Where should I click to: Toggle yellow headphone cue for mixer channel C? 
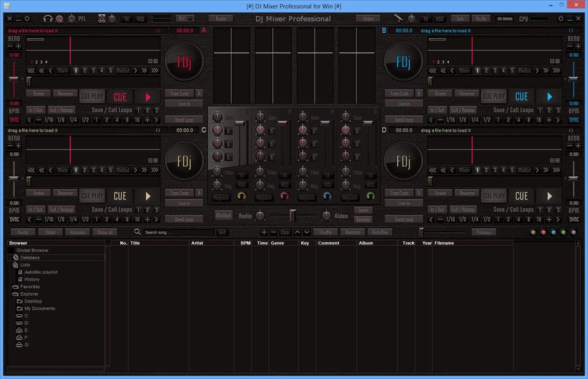click(x=241, y=196)
